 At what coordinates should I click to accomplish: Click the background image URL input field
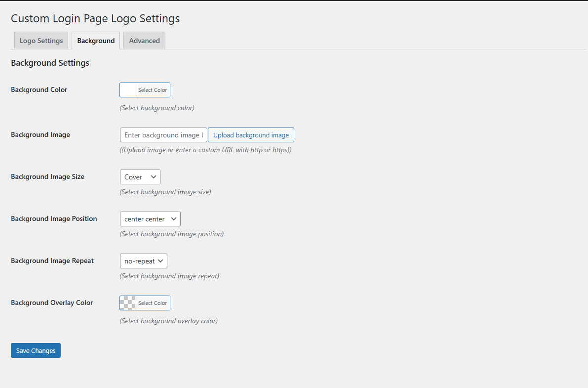point(163,134)
